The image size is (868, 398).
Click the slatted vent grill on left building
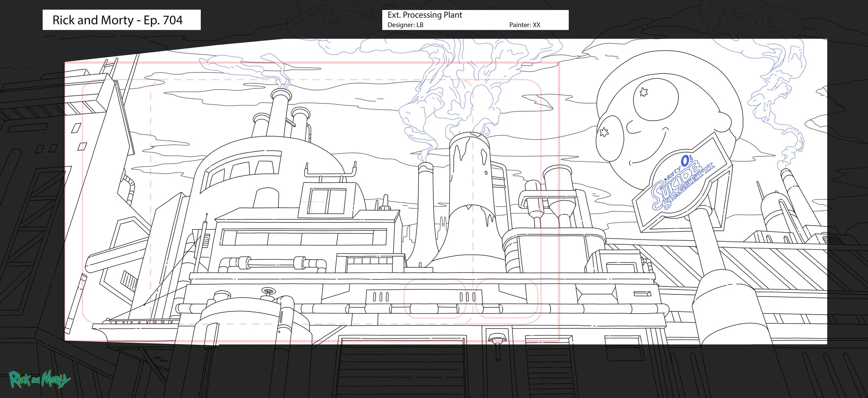[129, 281]
